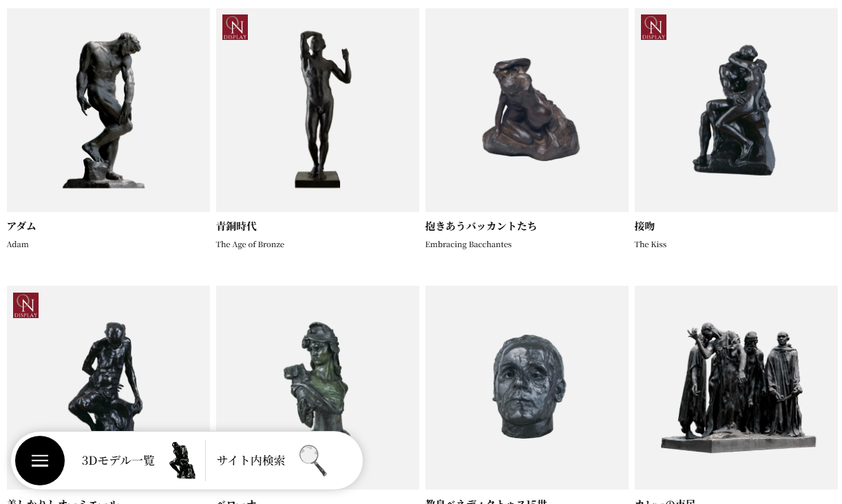The width and height of the screenshot is (842, 504).
Task: Click the On Display badge on The Age of Bronze
Action: pyautogui.click(x=235, y=28)
